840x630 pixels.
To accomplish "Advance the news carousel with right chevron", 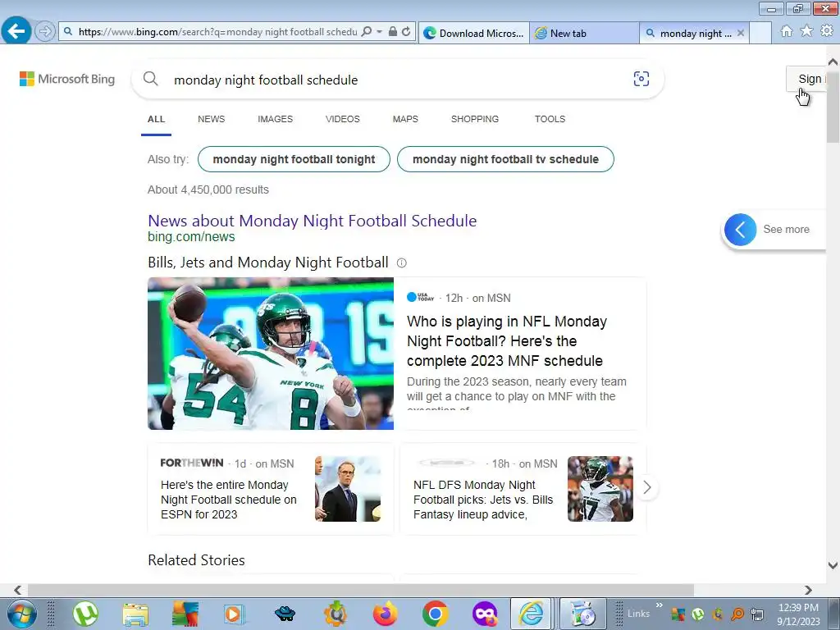I will tap(646, 487).
